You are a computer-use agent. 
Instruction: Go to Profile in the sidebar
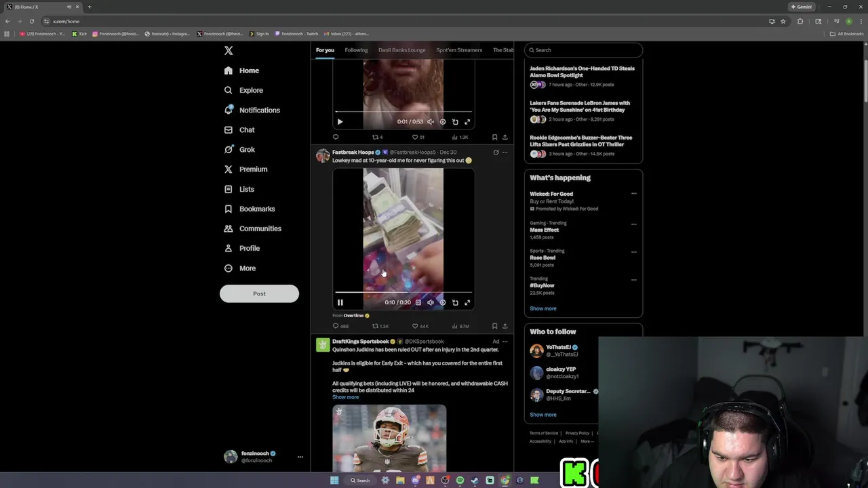241,248
